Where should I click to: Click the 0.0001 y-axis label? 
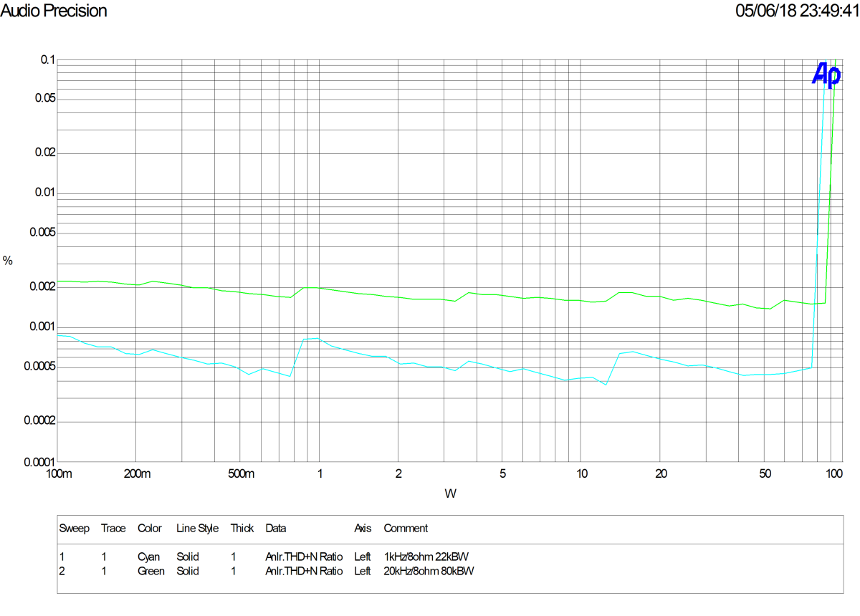[x=39, y=461]
